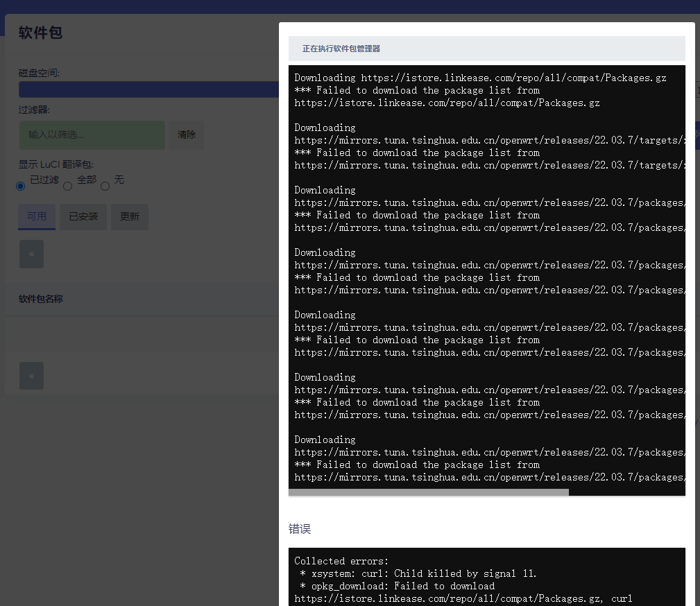
Task: Select the 无 radio button
Action: click(x=105, y=186)
